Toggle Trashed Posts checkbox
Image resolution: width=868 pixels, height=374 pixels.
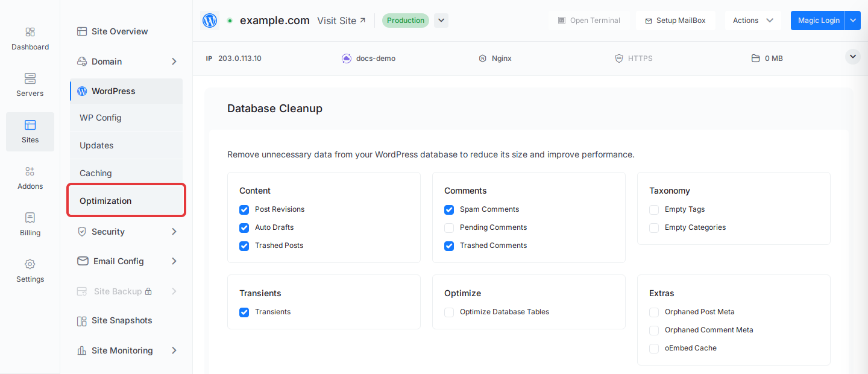point(244,246)
